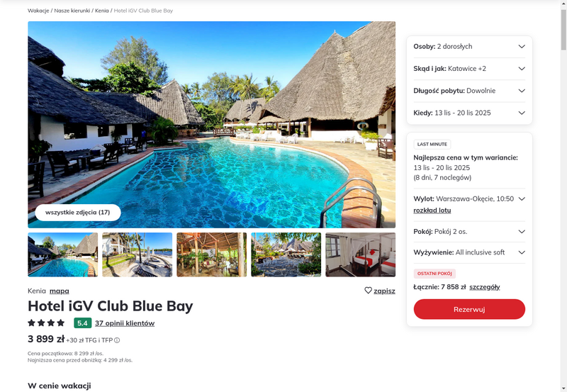The image size is (567, 392).
Task: Click the vertical page scrollbar thumb
Action: (563, 30)
